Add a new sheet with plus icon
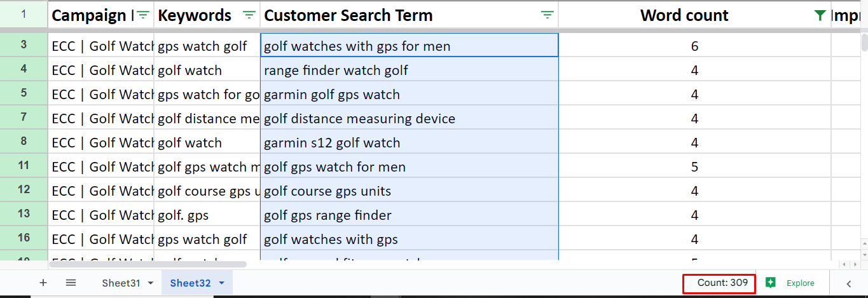 pos(43,283)
